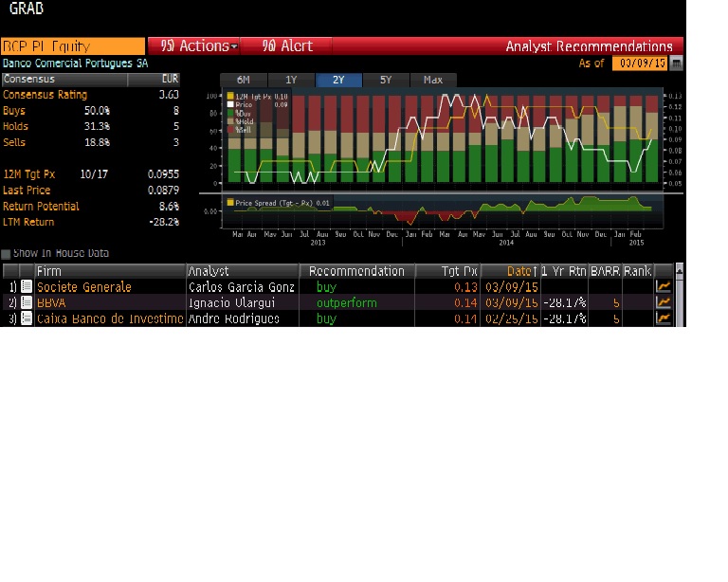Select analyst Ignacio Ulargui
Screen dimensions: 728x582
click(231, 302)
